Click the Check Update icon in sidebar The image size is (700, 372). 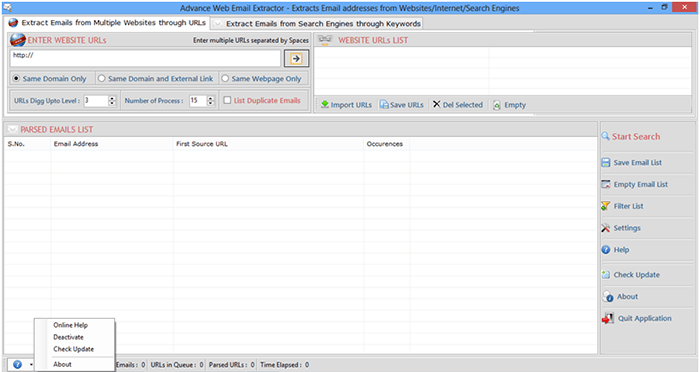pos(605,275)
